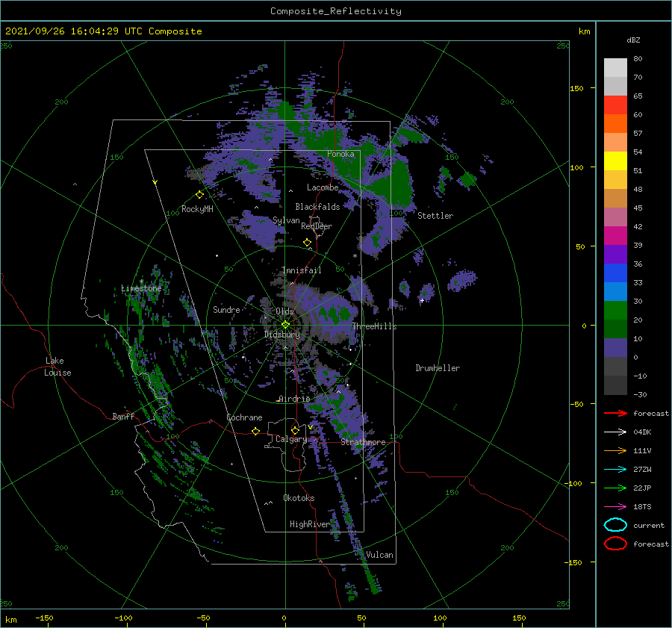Click the Strathmore town label
Viewport: 672px width, 628px height.
click(363, 442)
